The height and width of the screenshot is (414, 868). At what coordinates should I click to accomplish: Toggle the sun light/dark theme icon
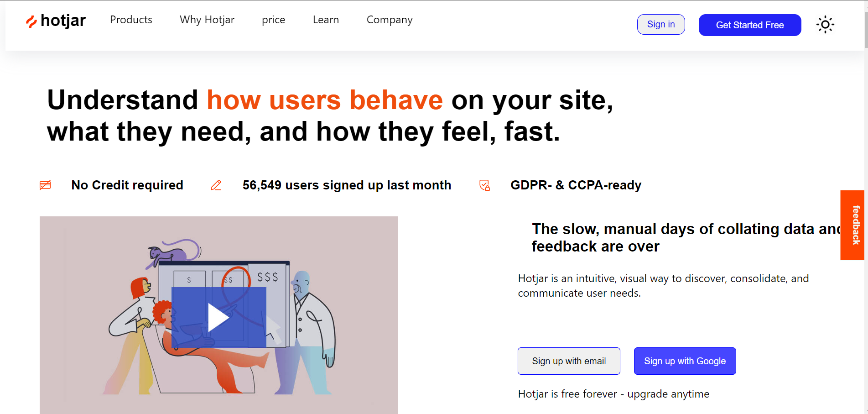click(825, 25)
